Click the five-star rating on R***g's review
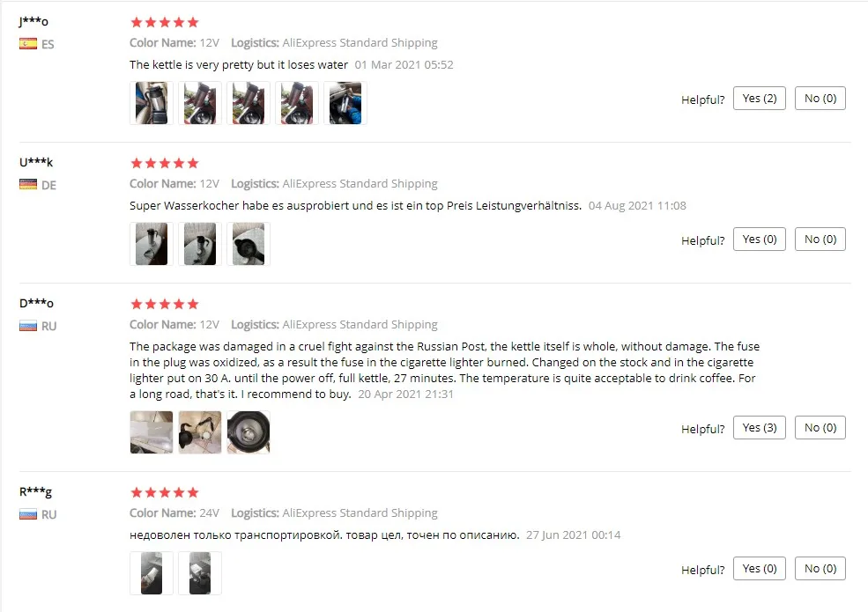The height and width of the screenshot is (612, 868). point(165,492)
